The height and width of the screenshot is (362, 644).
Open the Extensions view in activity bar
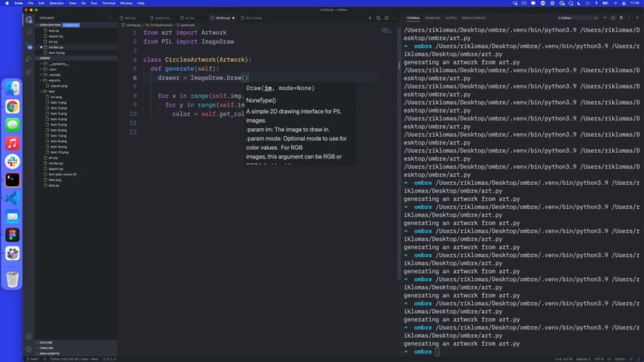(x=29, y=71)
